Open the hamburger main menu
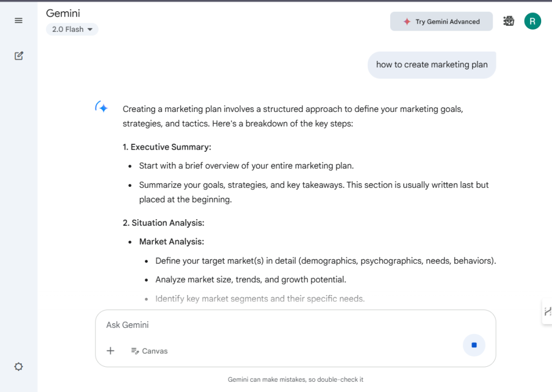The width and height of the screenshot is (552, 392). click(19, 21)
